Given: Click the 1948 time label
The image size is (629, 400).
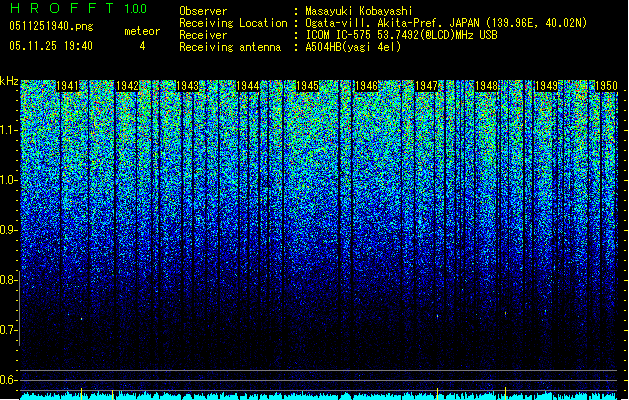Looking at the screenshot, I should pos(486,86).
